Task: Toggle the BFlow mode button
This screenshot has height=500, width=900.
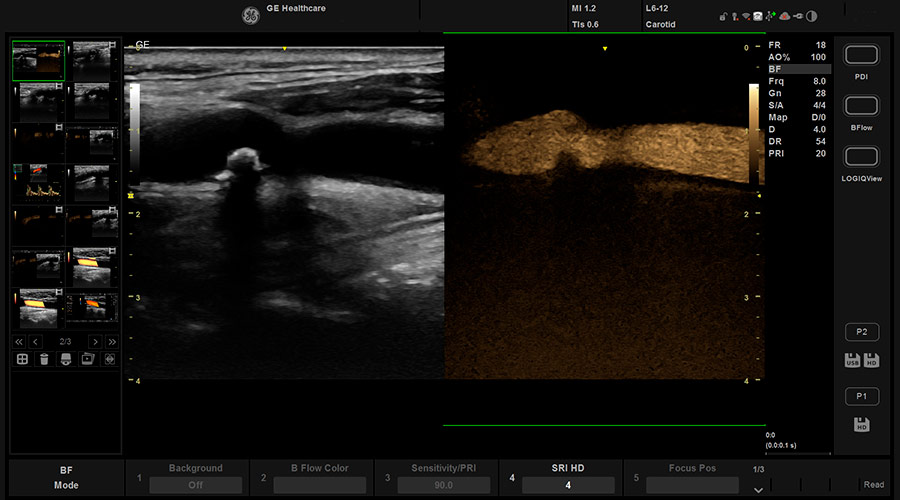Action: coord(861,106)
